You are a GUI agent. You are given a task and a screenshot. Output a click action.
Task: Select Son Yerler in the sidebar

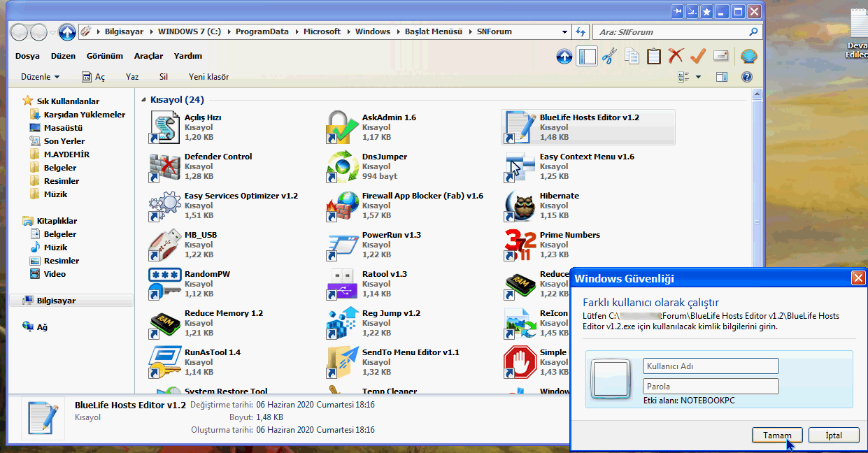pos(57,141)
